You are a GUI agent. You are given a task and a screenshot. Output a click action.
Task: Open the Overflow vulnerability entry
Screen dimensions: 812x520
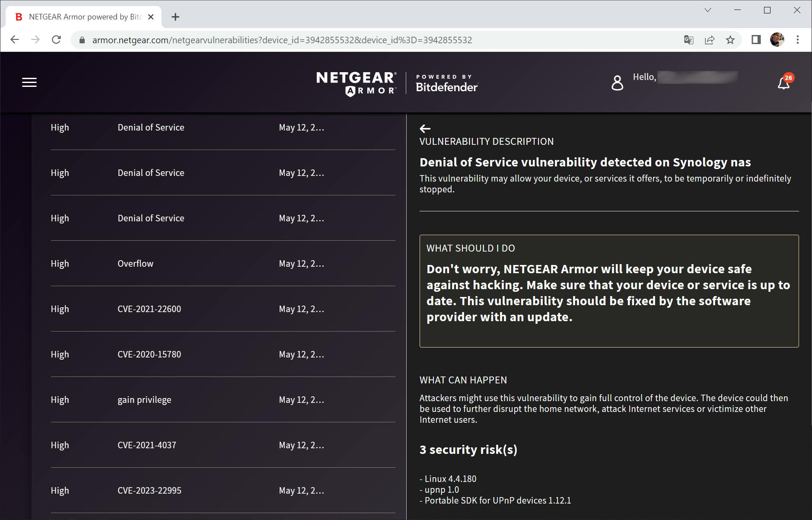135,264
